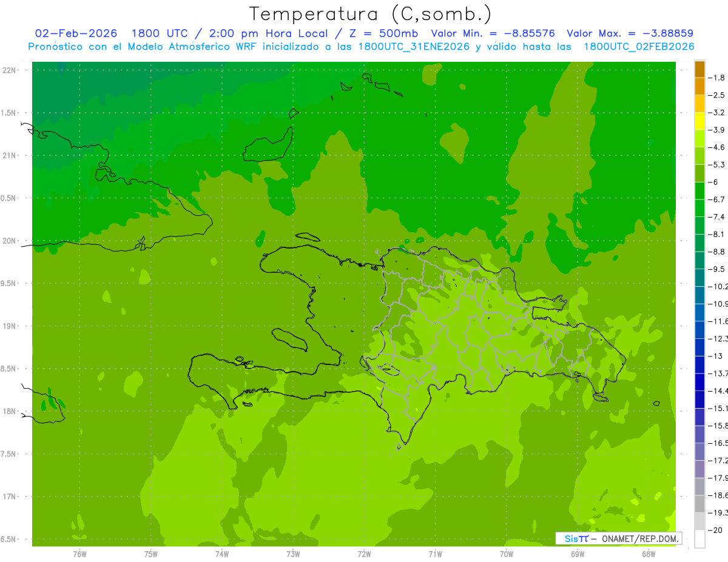
Task: Click the '76W' longitude label
Action: click(x=79, y=554)
